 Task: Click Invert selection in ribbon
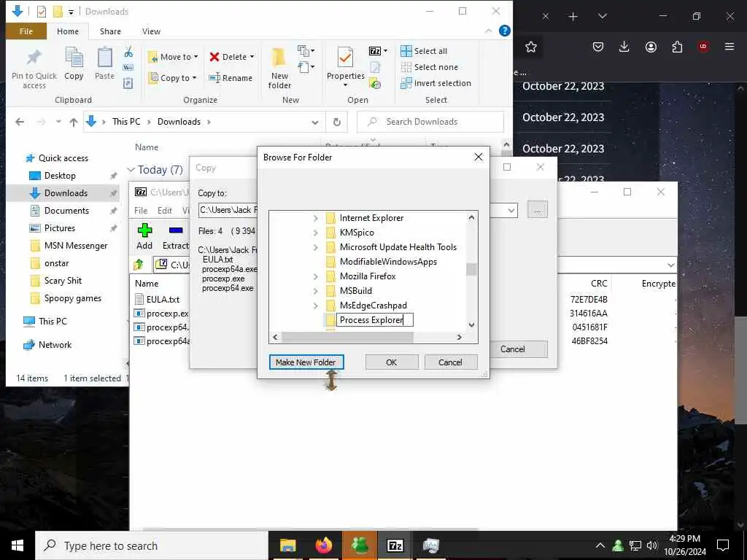coord(436,83)
